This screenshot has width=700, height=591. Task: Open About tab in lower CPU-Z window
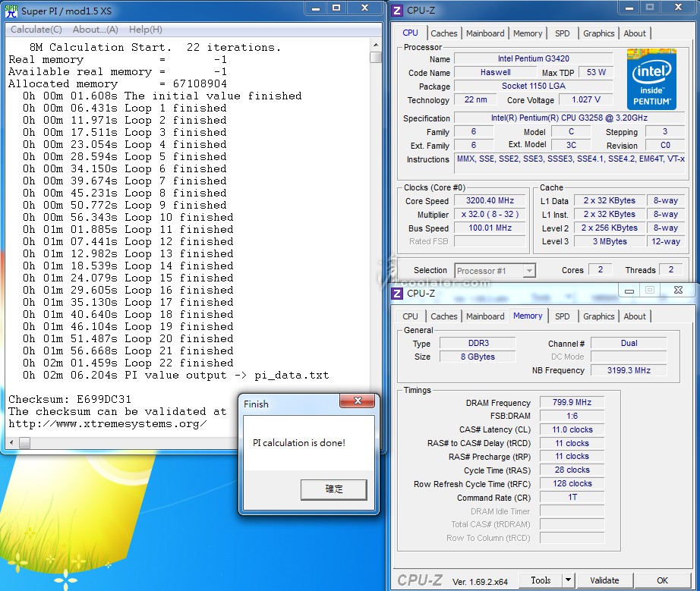(635, 316)
